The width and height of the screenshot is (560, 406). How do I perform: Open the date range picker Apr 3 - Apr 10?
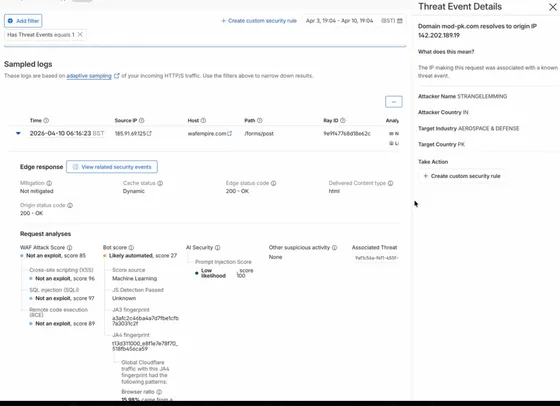pyautogui.click(x=354, y=21)
